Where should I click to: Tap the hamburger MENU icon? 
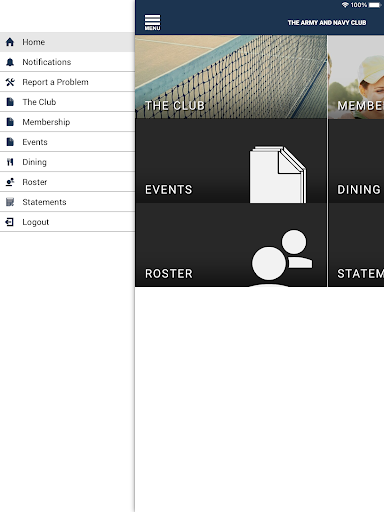coord(152,22)
